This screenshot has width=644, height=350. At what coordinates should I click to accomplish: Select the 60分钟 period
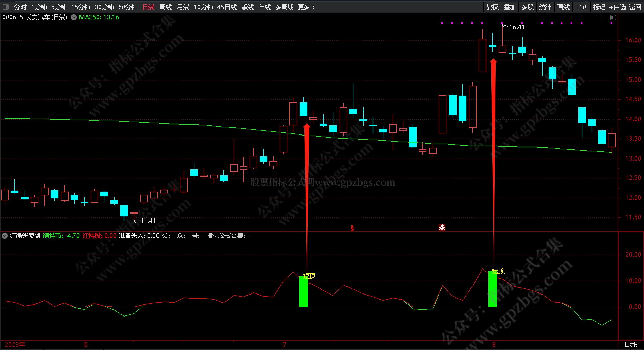128,7
